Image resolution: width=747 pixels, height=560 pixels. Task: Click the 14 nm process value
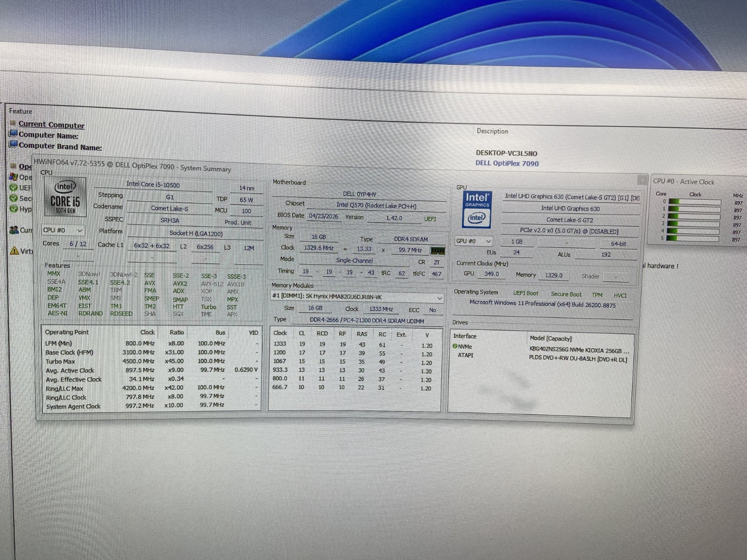click(x=247, y=188)
